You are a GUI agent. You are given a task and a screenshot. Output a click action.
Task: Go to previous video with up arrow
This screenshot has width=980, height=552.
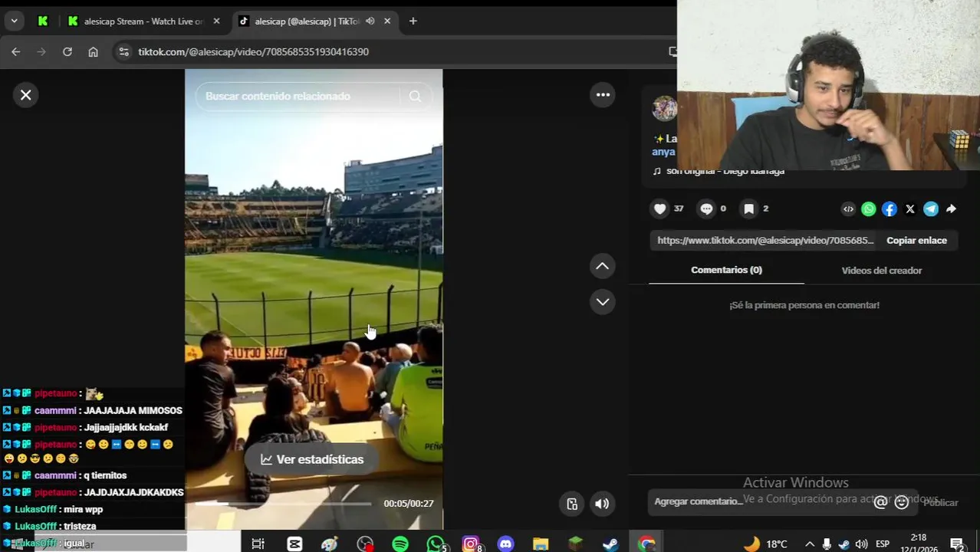pos(603,266)
